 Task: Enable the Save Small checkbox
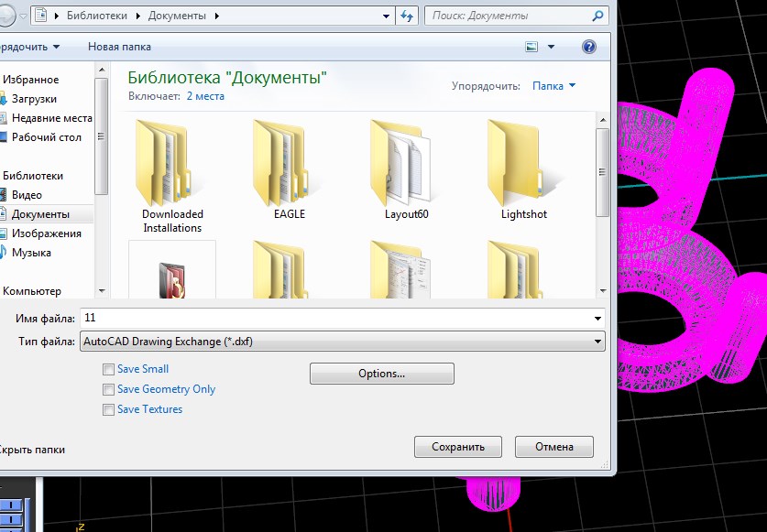[108, 370]
